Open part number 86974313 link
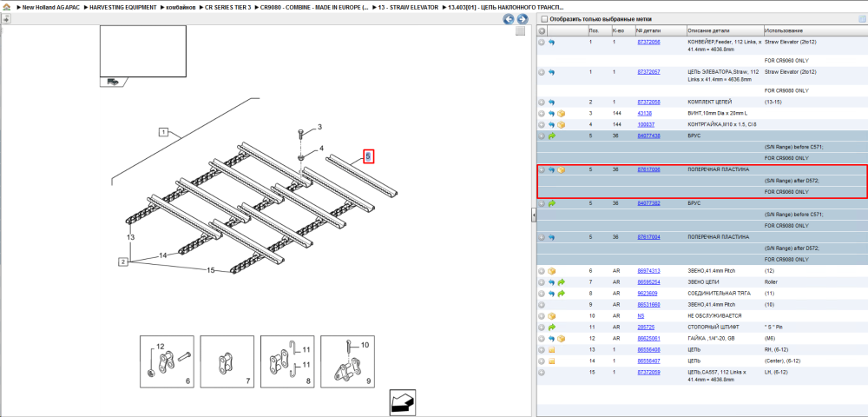 (648, 271)
